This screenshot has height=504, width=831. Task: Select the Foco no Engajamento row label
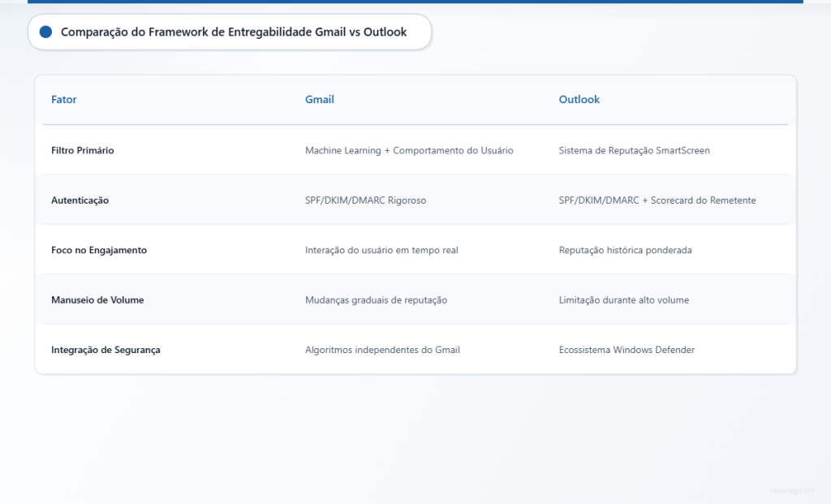(x=98, y=250)
